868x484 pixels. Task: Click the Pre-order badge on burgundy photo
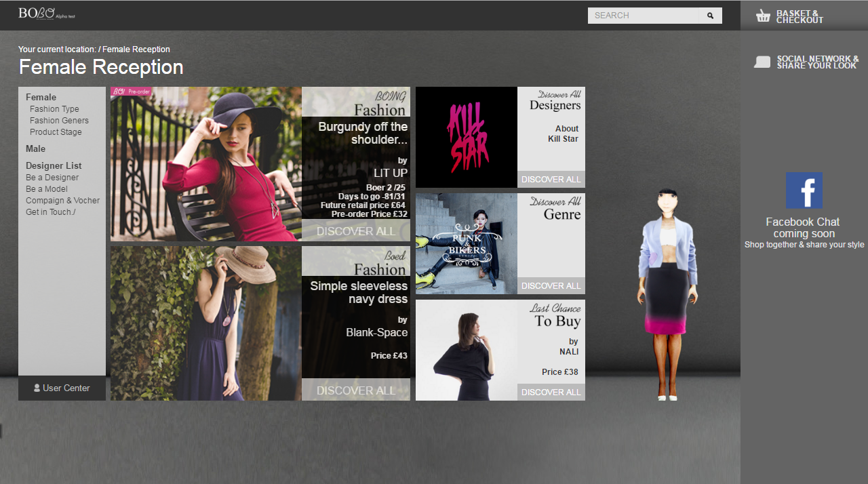(x=131, y=92)
